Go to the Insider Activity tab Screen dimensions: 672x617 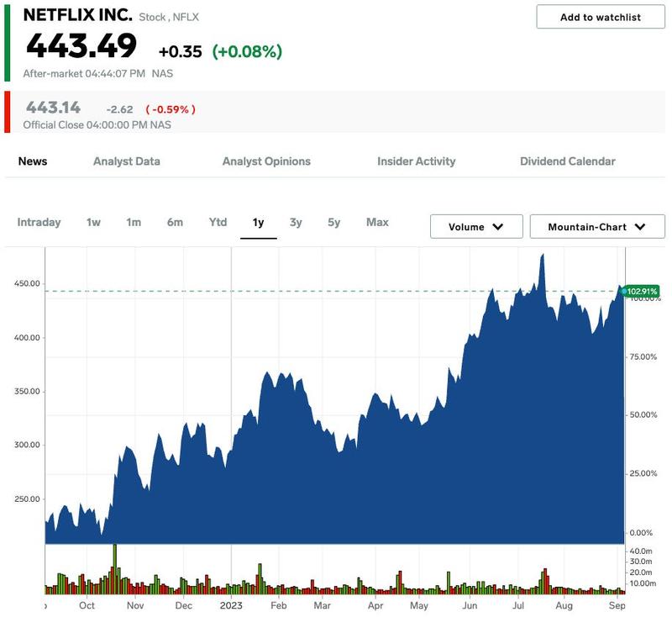click(416, 161)
